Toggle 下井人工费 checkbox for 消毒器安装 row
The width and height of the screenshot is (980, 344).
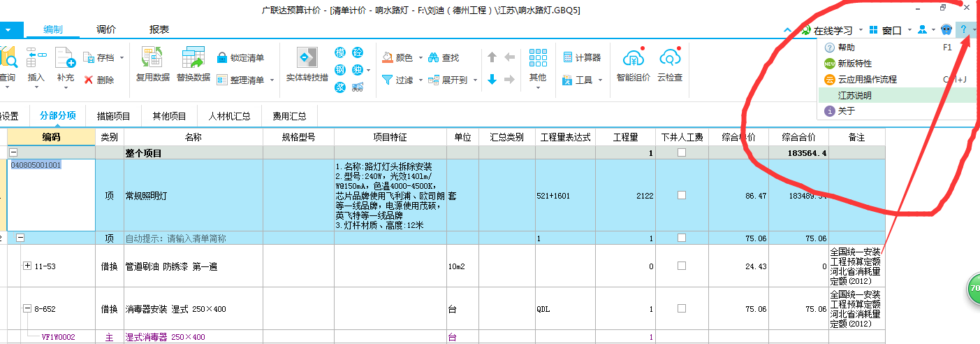point(682,308)
